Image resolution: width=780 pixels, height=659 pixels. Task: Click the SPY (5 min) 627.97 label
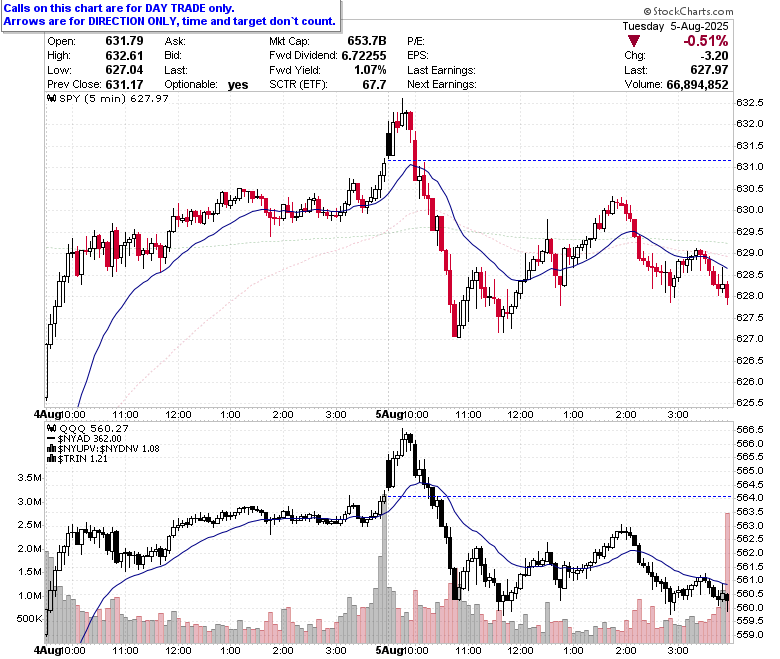point(114,98)
